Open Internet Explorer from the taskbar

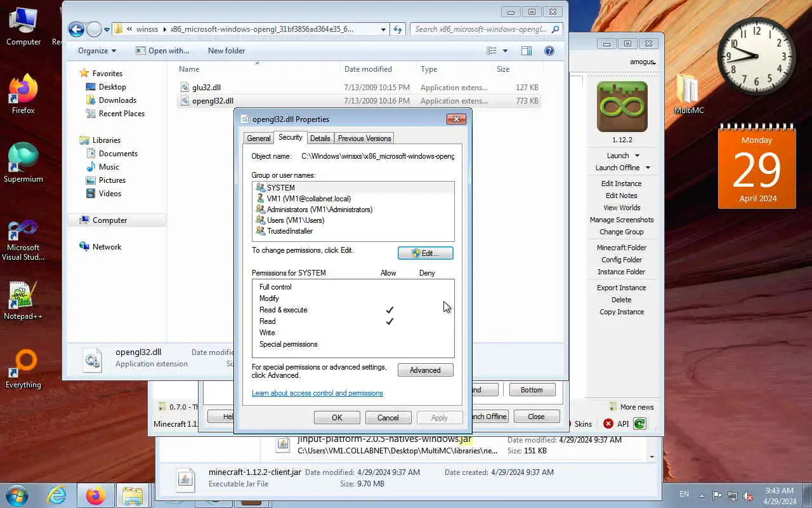click(56, 496)
